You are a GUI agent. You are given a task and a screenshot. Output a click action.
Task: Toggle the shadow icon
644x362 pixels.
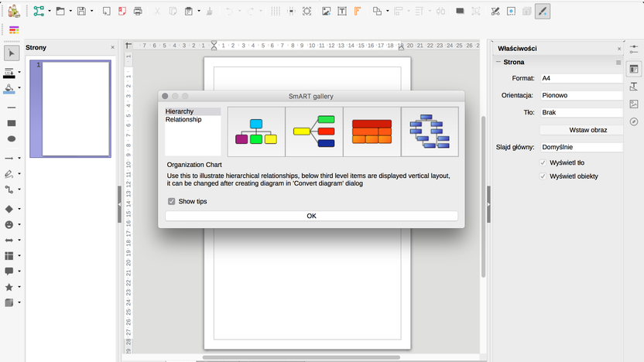pos(460,11)
